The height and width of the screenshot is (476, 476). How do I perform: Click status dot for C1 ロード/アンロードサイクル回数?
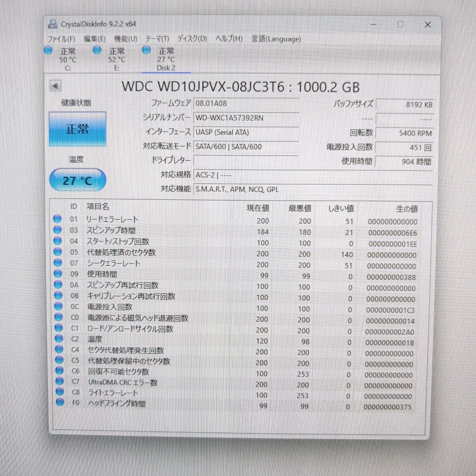click(59, 328)
